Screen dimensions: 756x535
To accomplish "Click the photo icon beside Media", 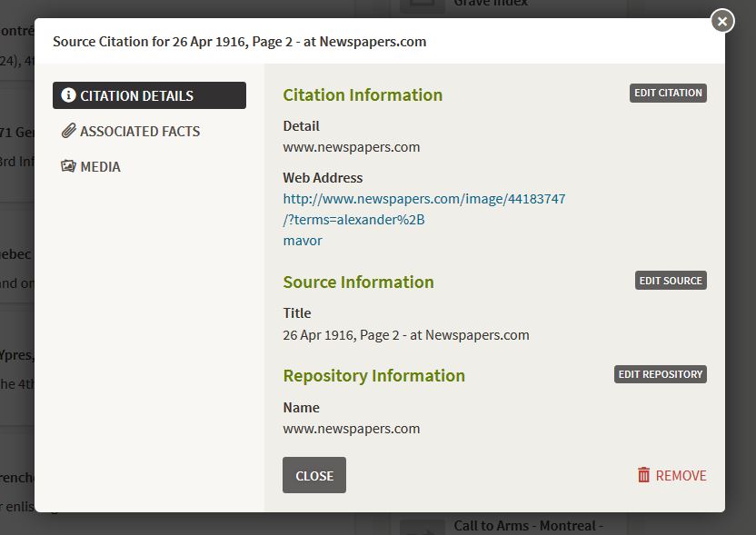I will tap(68, 166).
